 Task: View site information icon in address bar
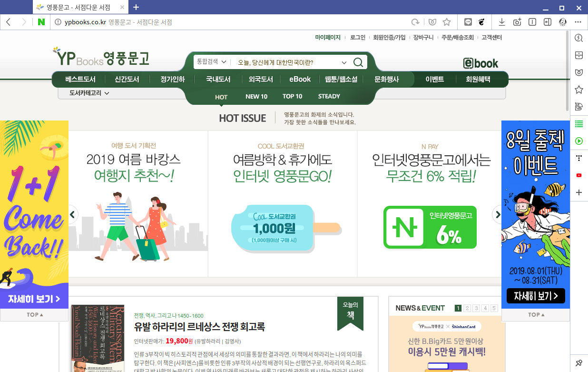click(x=58, y=22)
